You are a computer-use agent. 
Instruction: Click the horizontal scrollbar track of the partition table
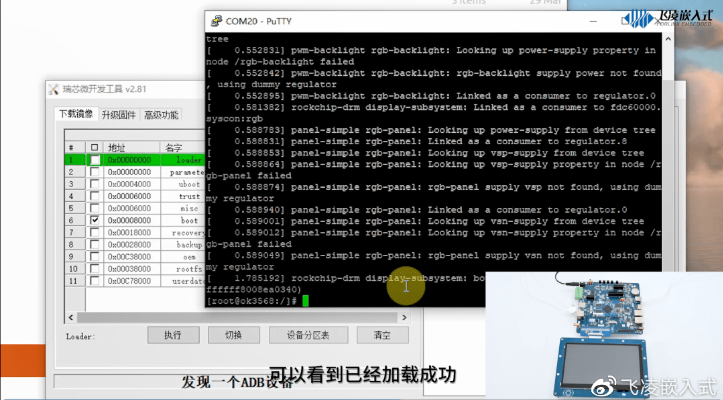tap(237, 317)
